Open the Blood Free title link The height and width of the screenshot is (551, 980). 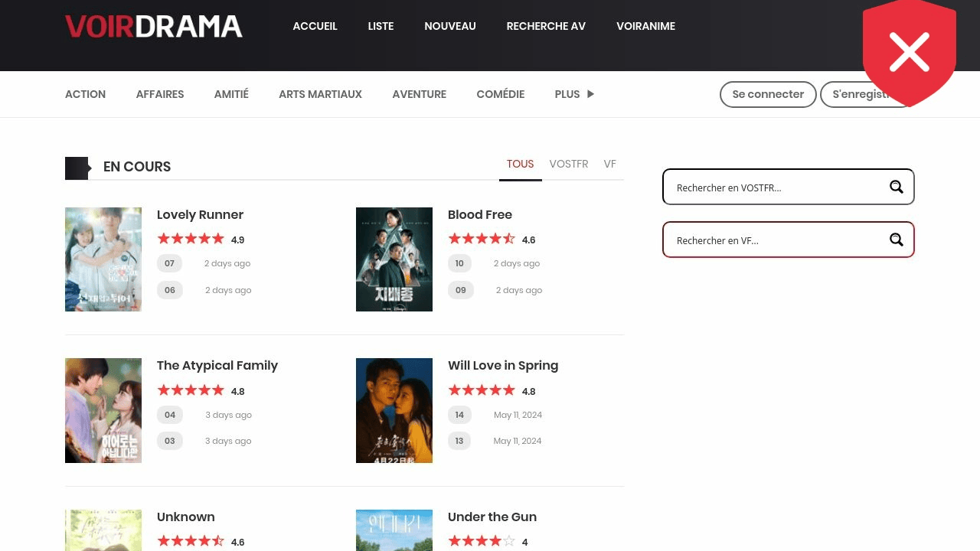coord(480,215)
